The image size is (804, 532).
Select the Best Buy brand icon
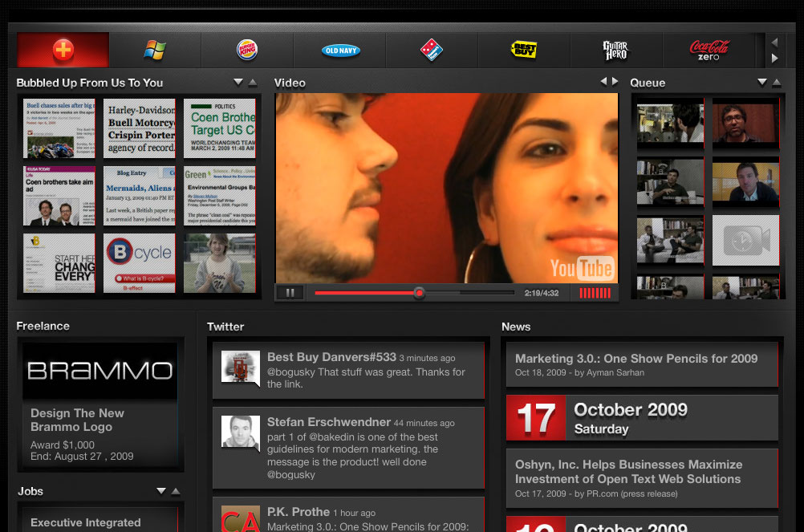tap(524, 51)
